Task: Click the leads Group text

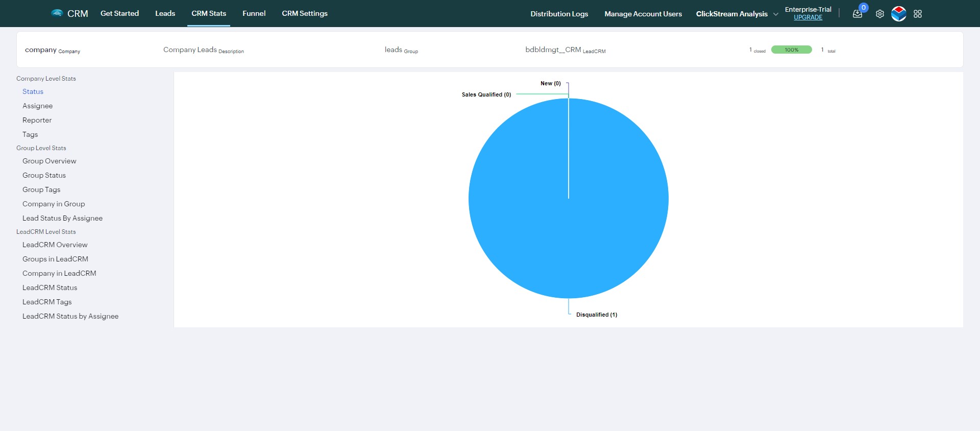Action: point(401,50)
